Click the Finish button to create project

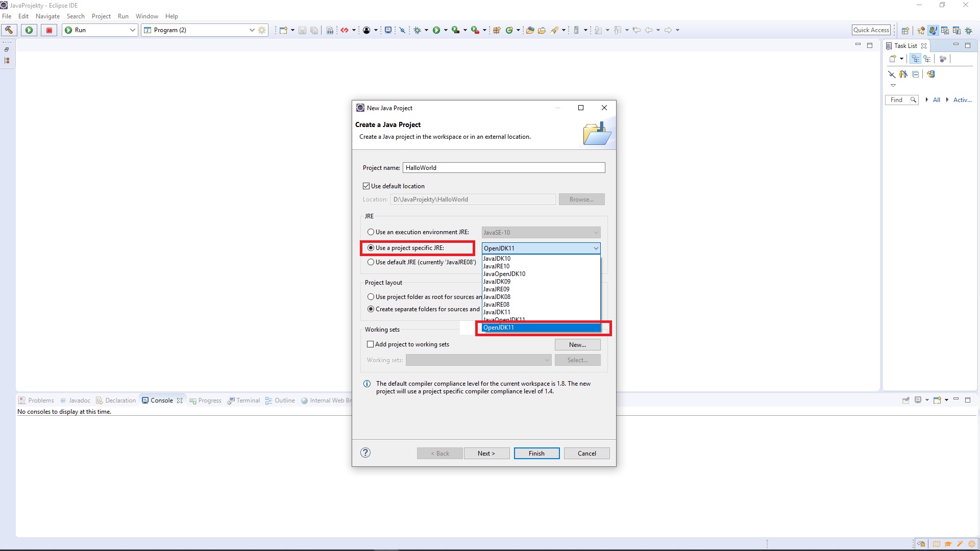[x=536, y=453]
